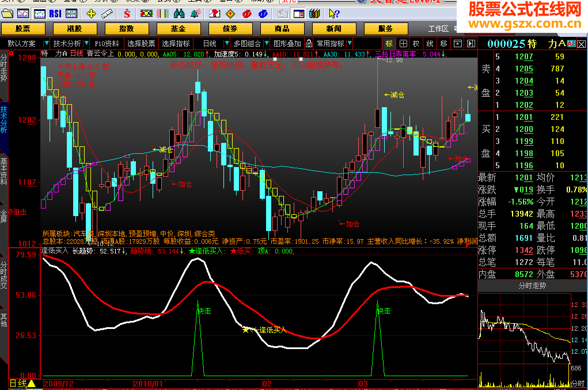Click the sell-5 price 1207

[524, 56]
